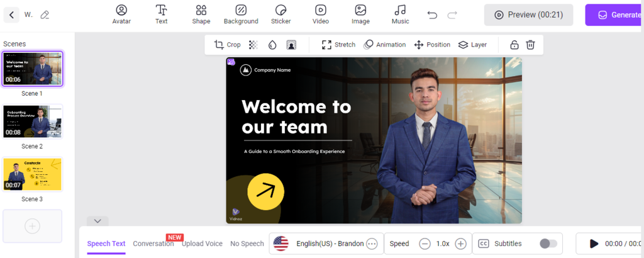The image size is (644, 258).
Task: Click the lock icon in toolbar
Action: coord(514,45)
